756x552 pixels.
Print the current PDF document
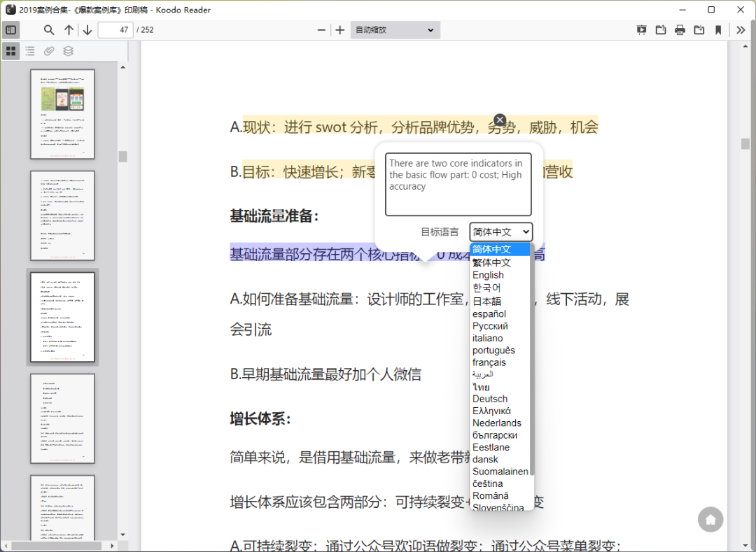coord(680,30)
